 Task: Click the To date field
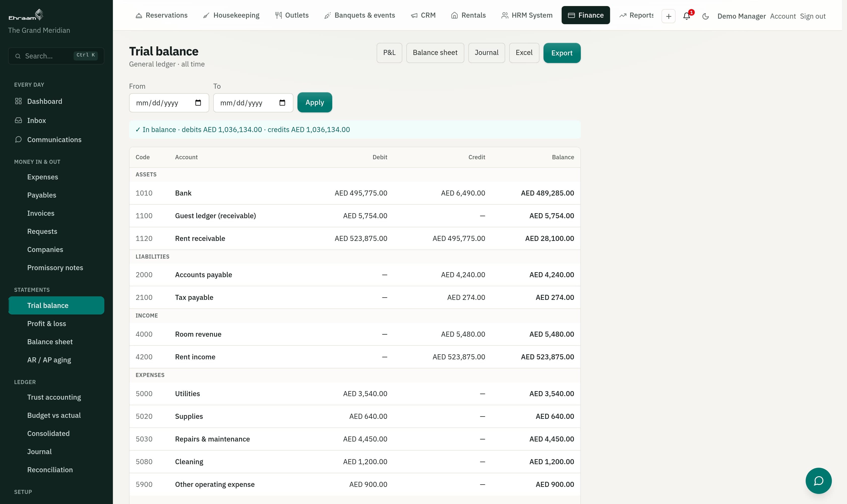[x=253, y=103]
